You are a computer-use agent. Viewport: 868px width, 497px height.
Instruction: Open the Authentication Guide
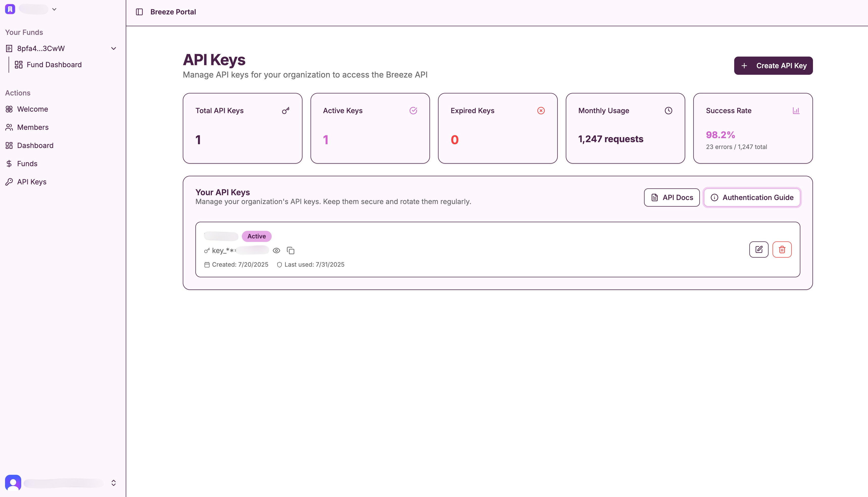coord(752,197)
